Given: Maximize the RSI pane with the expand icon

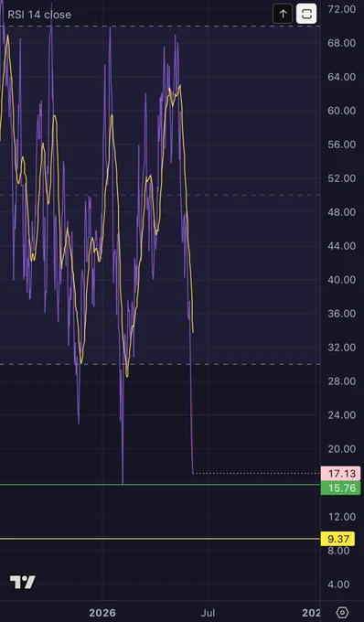Looking at the screenshot, I should pos(306,15).
